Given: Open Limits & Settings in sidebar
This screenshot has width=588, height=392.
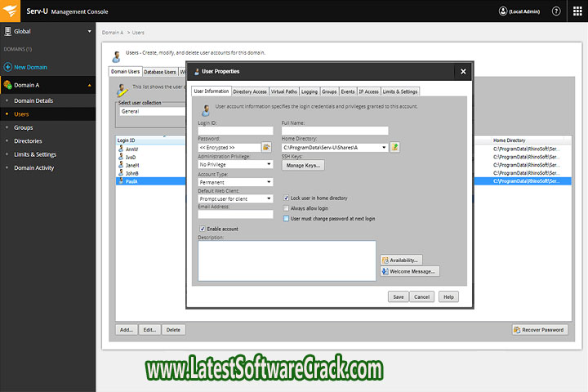Looking at the screenshot, I should [35, 154].
